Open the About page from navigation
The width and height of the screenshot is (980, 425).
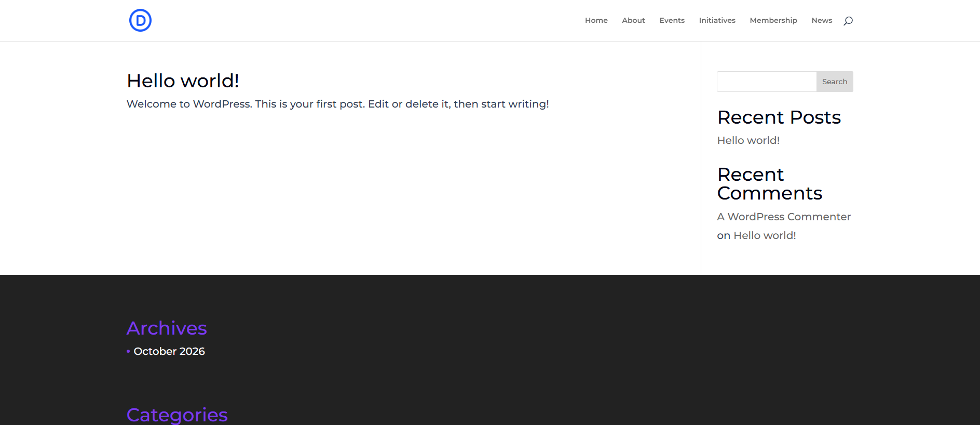[633, 20]
